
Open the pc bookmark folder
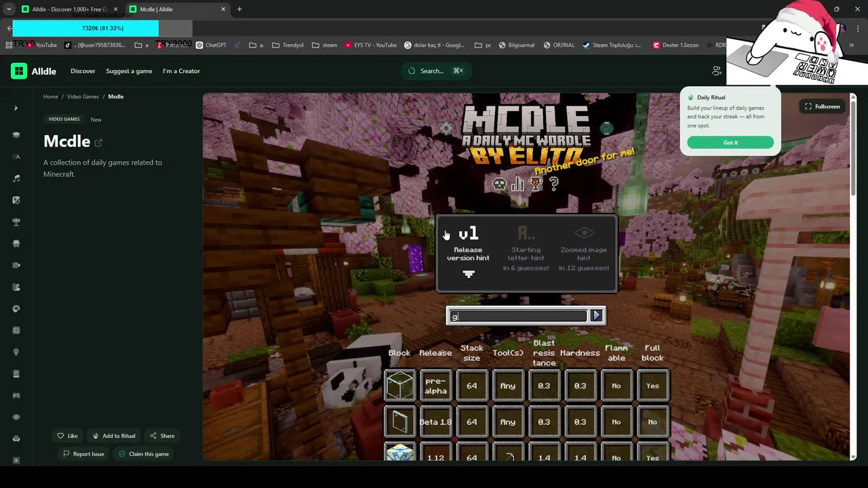(x=483, y=45)
